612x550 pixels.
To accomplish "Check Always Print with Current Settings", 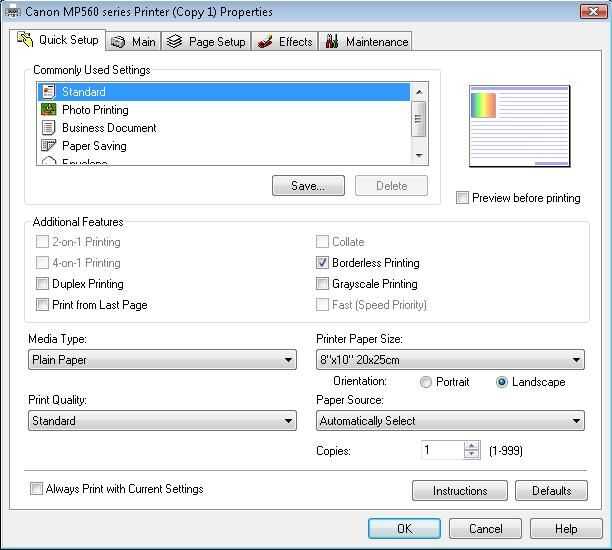I will 36,489.
